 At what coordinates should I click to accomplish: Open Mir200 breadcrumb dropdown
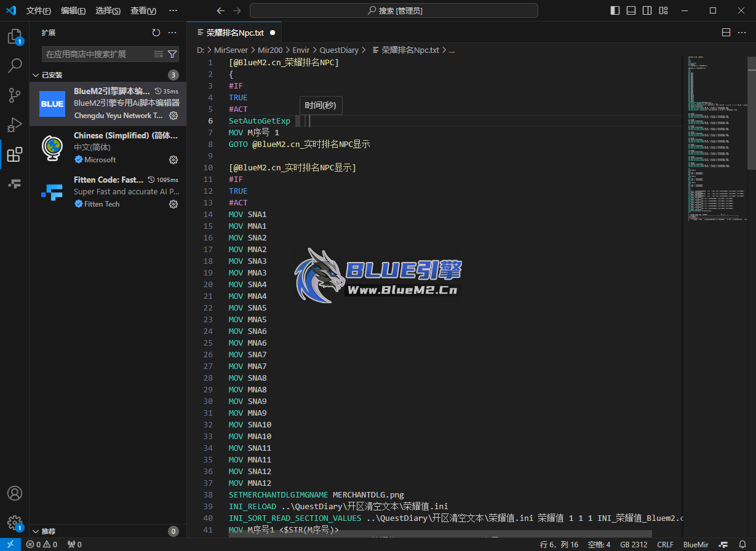[270, 50]
